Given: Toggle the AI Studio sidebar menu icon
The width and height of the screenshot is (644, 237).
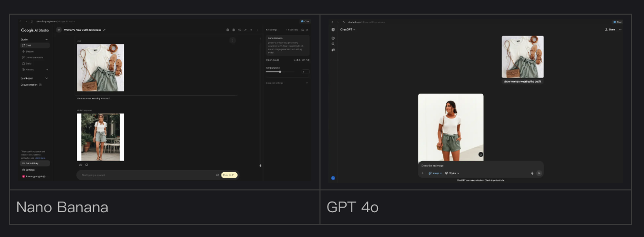Looking at the screenshot, I should pyautogui.click(x=59, y=30).
